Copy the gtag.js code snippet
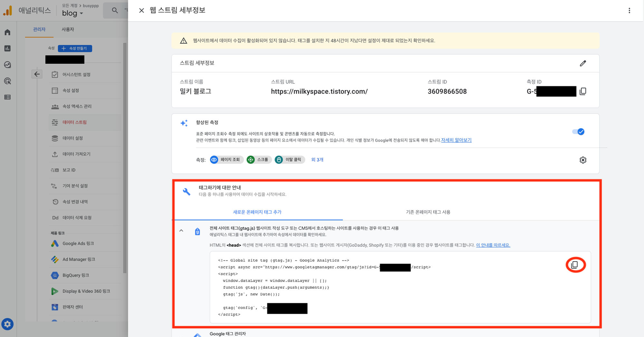This screenshot has height=337, width=644. tap(575, 265)
